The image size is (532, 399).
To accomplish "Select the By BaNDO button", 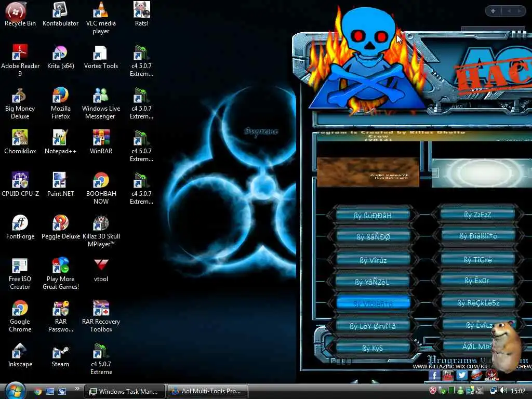I will (x=373, y=237).
